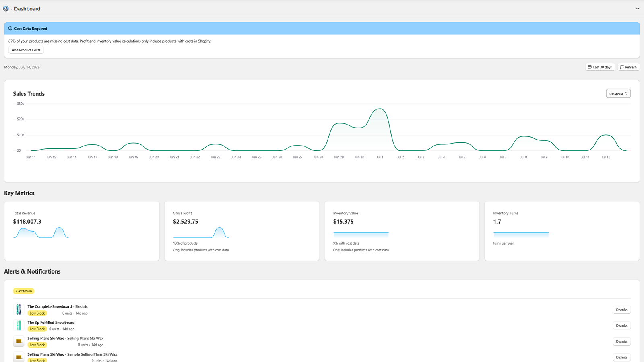Click the info icon in Cost Data Required banner
This screenshot has height=362, width=644.
pos(10,29)
